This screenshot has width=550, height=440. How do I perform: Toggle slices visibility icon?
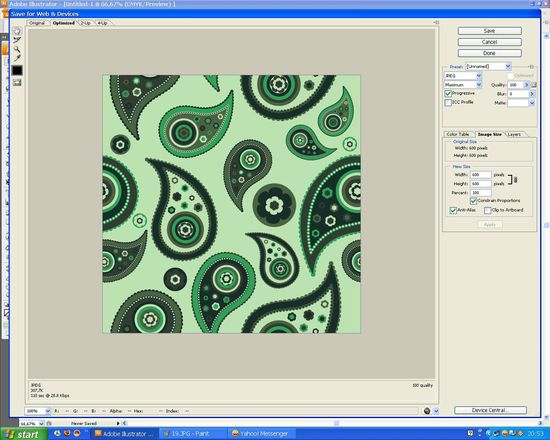coord(17,82)
